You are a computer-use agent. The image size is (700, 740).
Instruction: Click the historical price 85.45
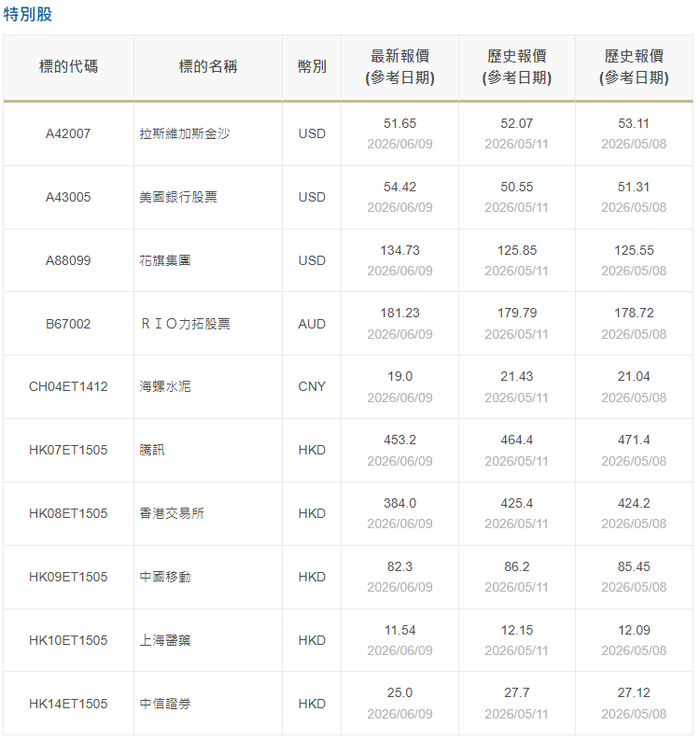click(634, 566)
